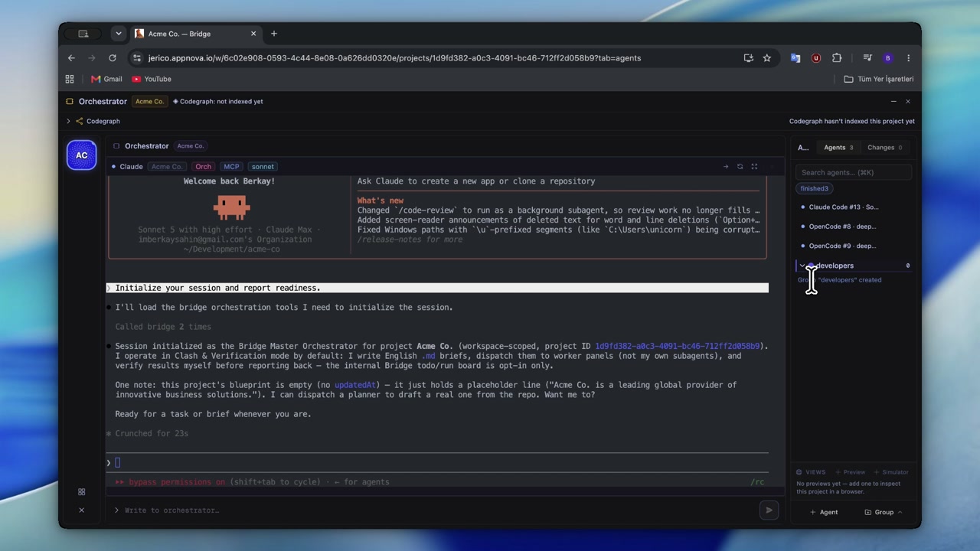Click the Acme Co. badge in top bar
980x551 pixels.
[149, 101]
